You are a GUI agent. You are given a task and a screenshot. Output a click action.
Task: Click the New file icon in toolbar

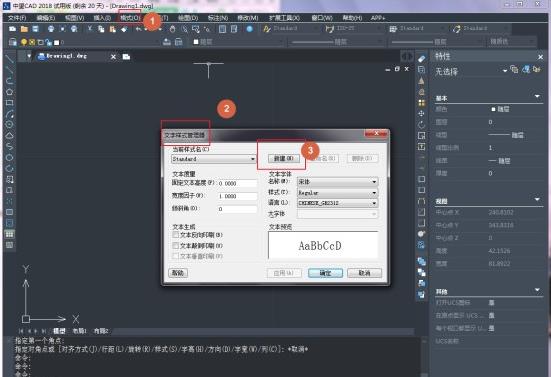[x=13, y=29]
